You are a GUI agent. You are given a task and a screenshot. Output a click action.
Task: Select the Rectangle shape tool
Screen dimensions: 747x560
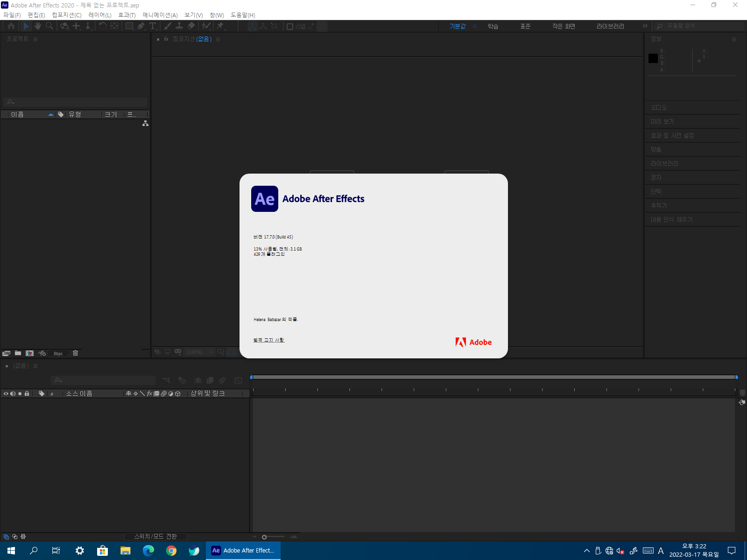click(129, 26)
